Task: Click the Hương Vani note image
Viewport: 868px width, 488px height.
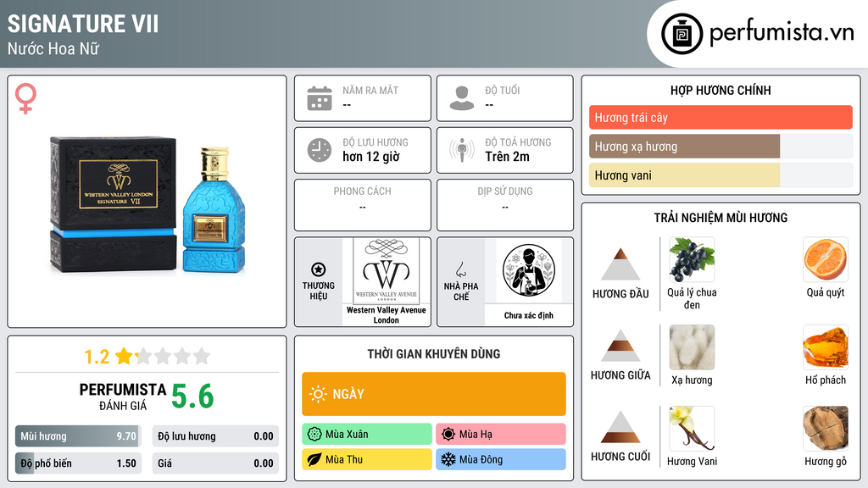Action: click(x=692, y=429)
